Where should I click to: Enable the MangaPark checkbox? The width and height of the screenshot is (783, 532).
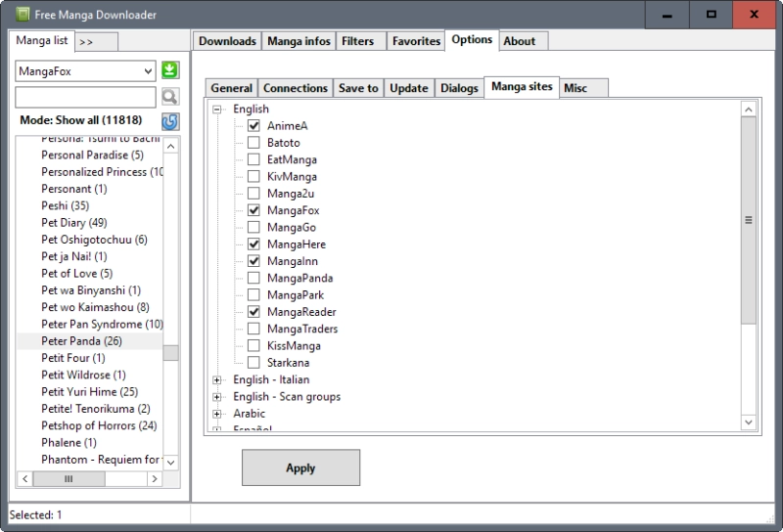[x=253, y=295]
